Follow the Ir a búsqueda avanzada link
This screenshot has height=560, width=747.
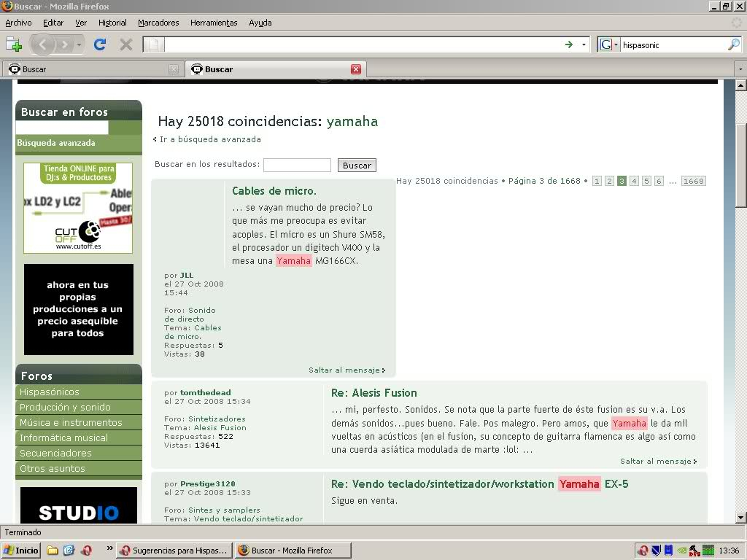(210, 139)
